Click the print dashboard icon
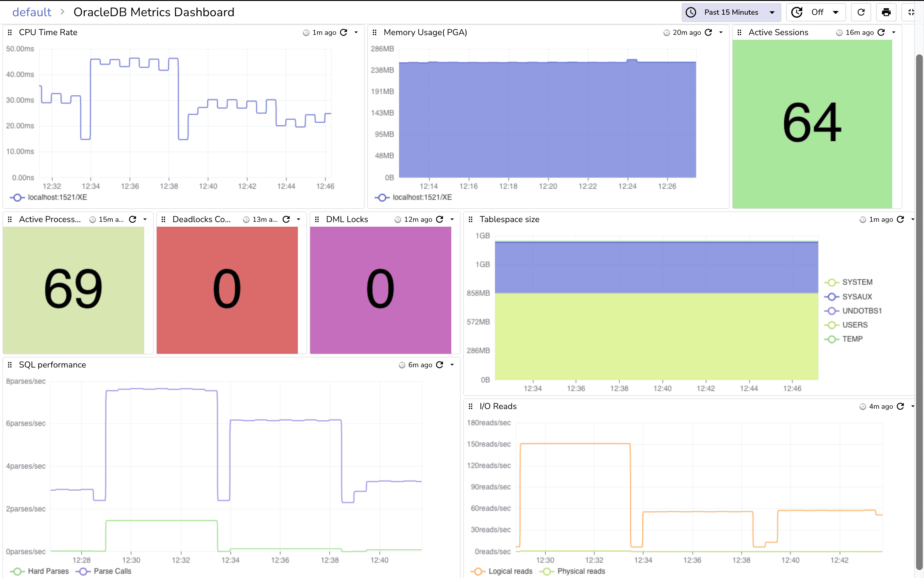 point(886,12)
